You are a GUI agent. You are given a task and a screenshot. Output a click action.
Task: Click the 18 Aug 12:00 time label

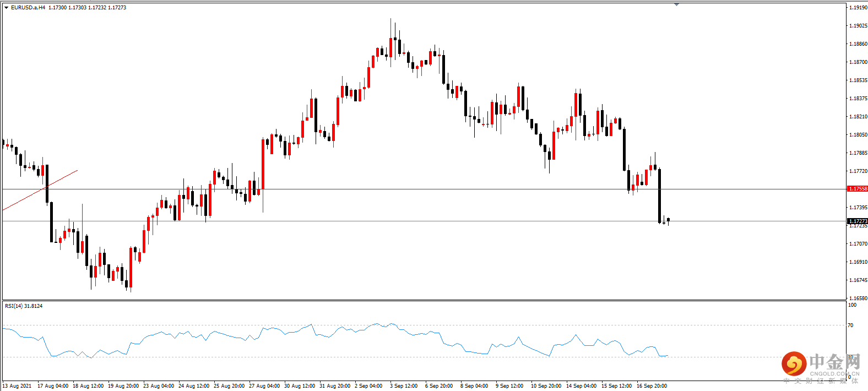[88, 386]
